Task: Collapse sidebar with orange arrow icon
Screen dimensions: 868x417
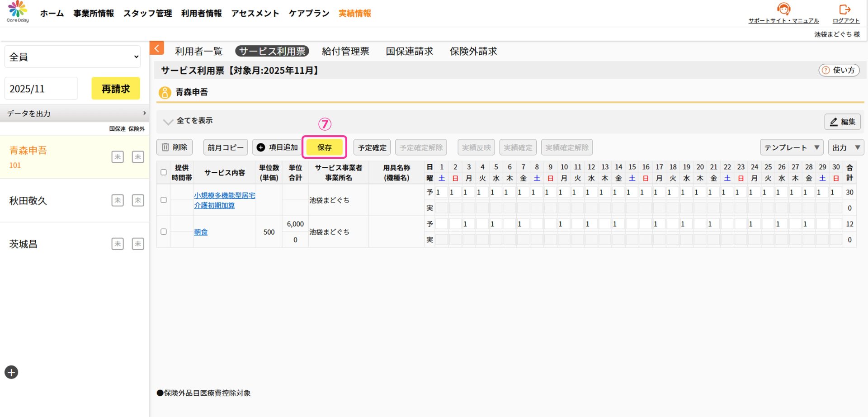Action: 156,48
